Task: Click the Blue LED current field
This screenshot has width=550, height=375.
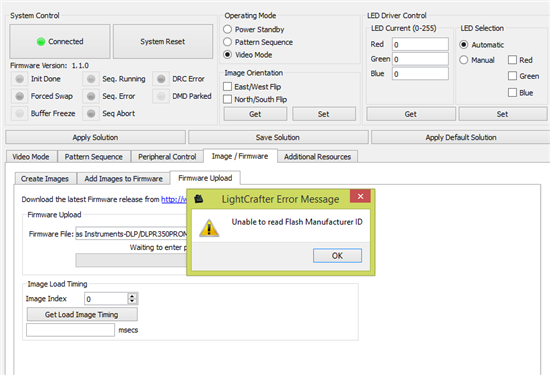Action: (420, 74)
